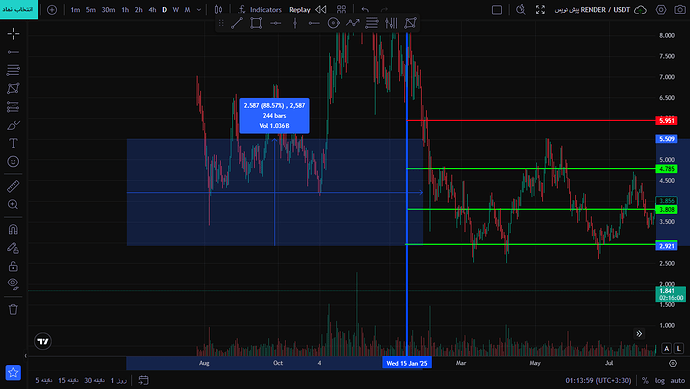Select the red 5.951 price level line
The width and height of the screenshot is (690, 389).
[531, 120]
